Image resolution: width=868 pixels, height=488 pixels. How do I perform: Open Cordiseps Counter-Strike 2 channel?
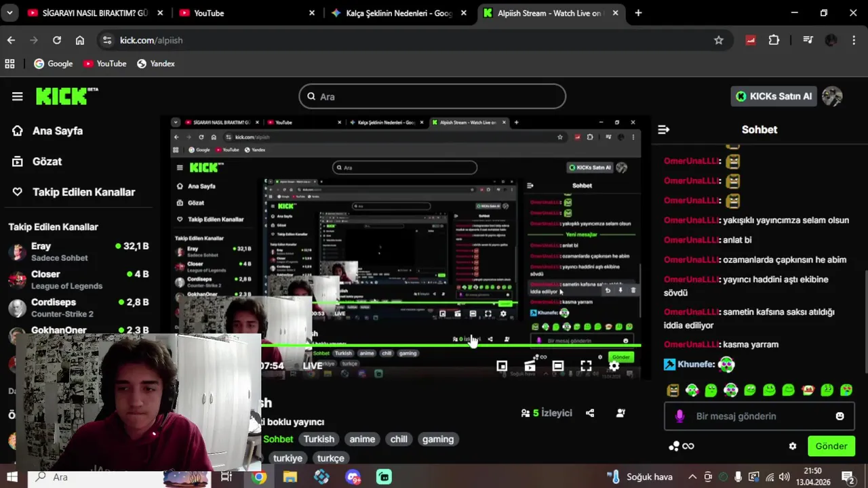(78, 307)
